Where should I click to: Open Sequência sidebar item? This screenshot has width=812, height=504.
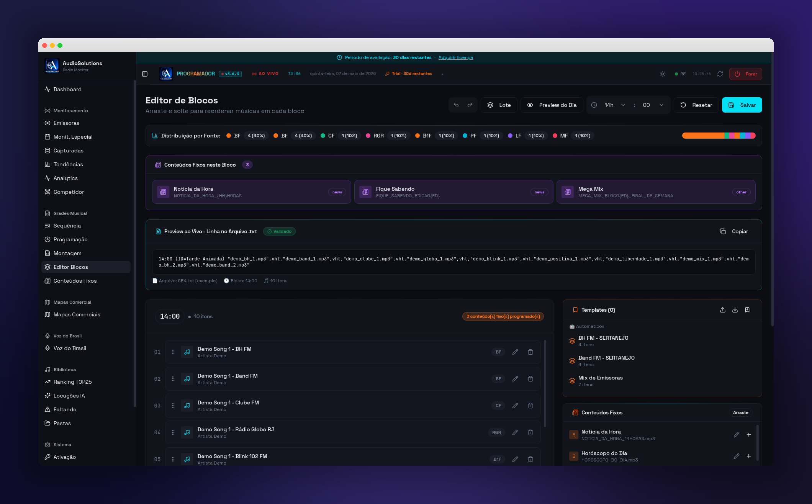pos(86,226)
